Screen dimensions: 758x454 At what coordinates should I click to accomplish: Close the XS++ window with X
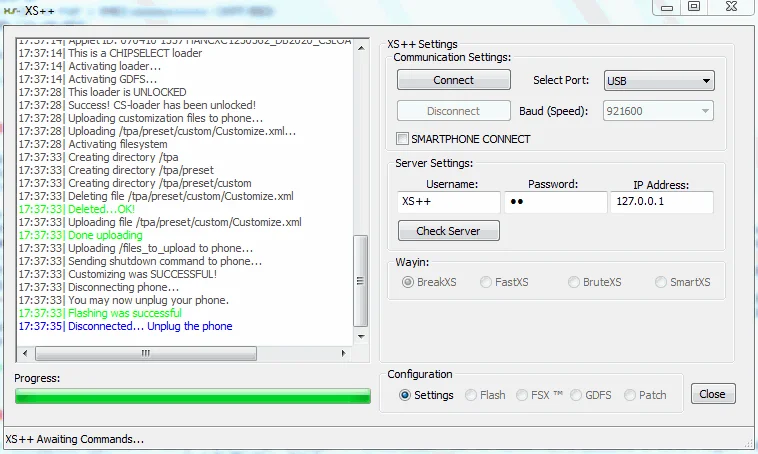tap(731, 7)
